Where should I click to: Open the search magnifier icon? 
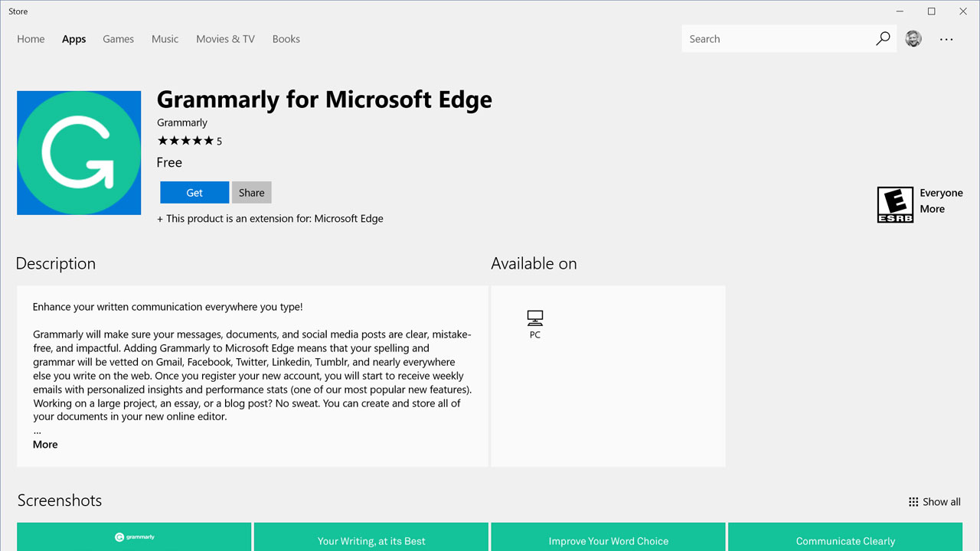coord(882,38)
